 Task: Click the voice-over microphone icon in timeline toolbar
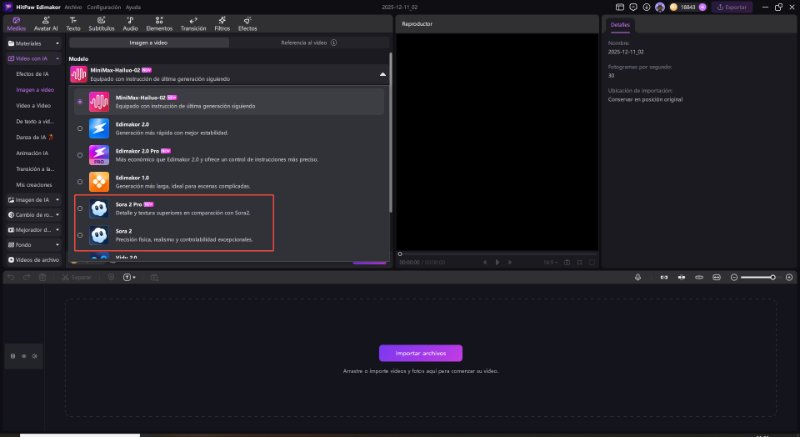(x=638, y=277)
